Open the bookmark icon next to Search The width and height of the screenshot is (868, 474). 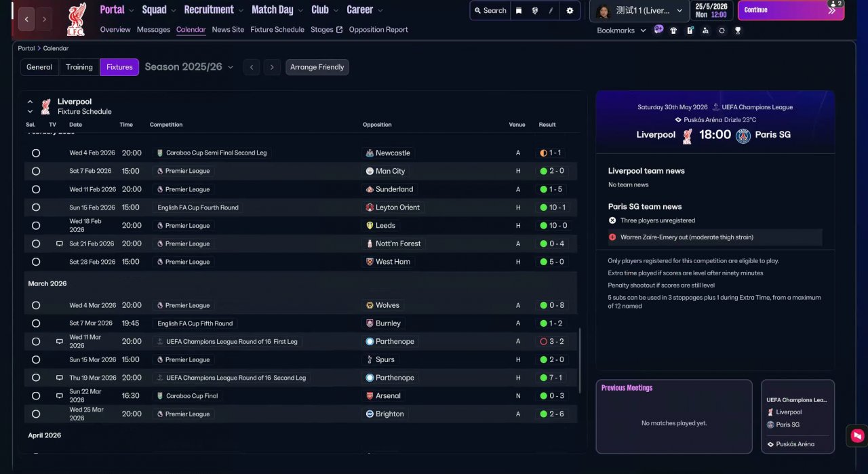tap(519, 10)
